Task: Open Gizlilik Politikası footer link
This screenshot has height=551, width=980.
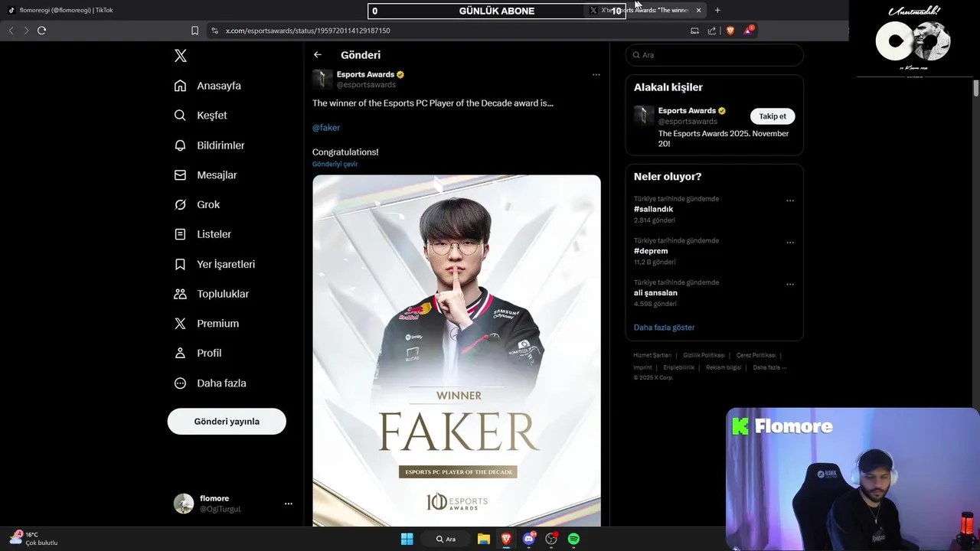Action: (704, 355)
